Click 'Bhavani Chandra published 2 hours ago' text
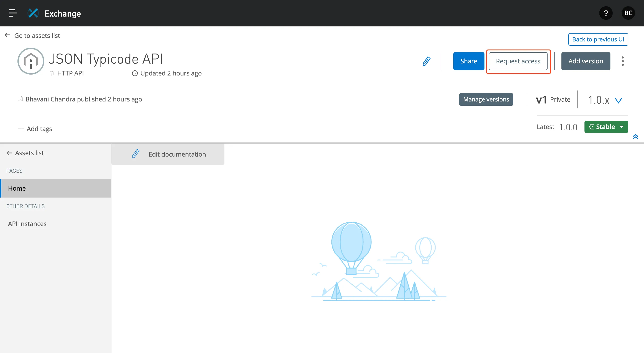The height and width of the screenshot is (353, 644). point(84,99)
